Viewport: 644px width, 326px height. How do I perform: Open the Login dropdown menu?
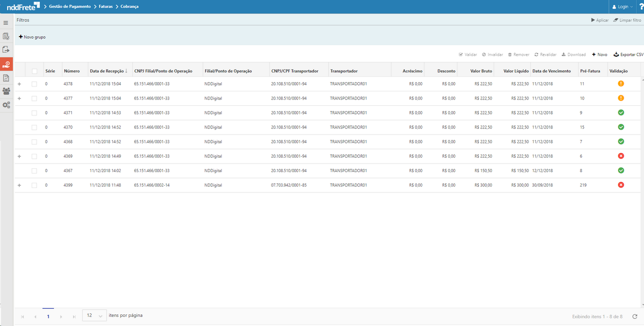pos(622,7)
